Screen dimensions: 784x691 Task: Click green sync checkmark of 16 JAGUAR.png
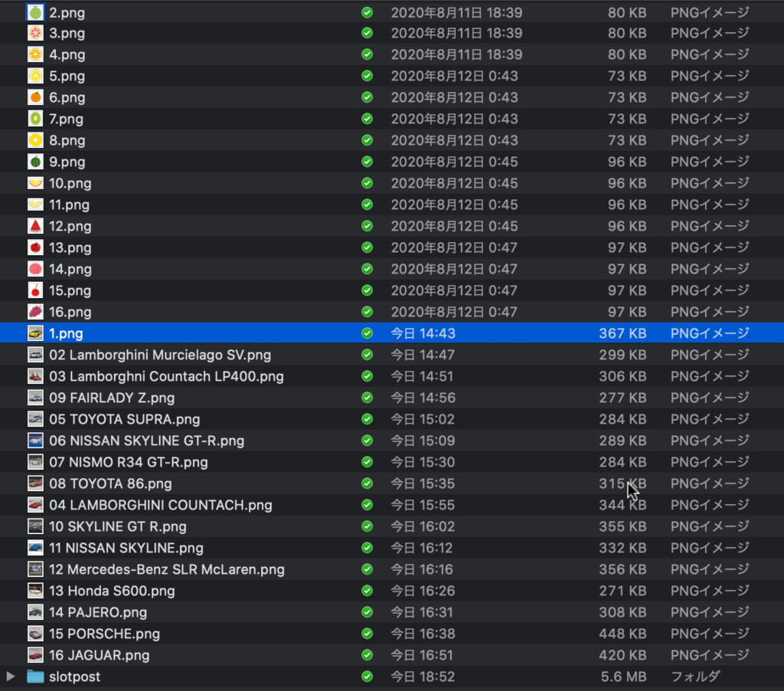pos(367,655)
